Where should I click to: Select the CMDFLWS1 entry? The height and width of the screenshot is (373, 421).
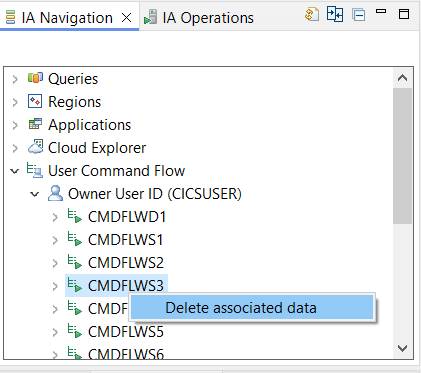pyautogui.click(x=126, y=240)
